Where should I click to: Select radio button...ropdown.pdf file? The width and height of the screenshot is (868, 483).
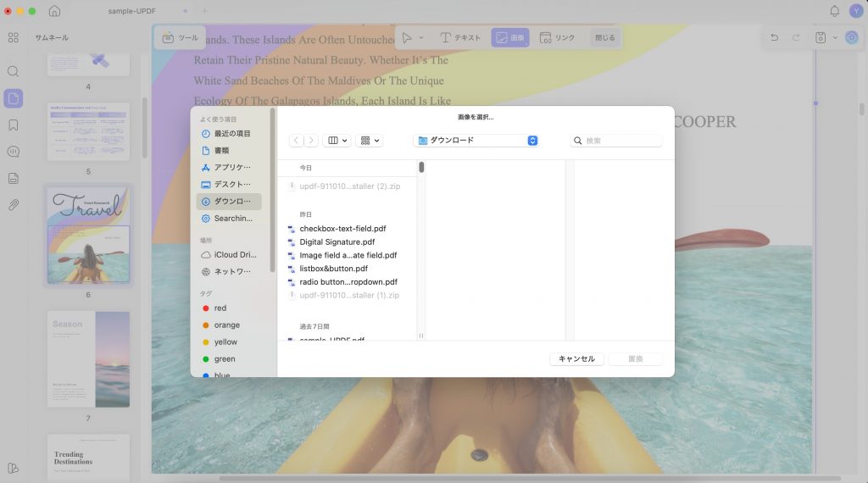348,281
